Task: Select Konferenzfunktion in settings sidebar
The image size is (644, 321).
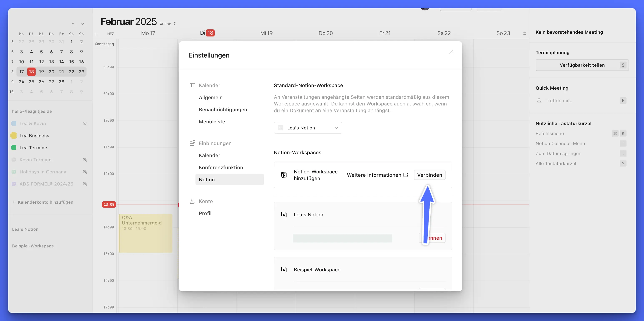Action: (x=221, y=168)
